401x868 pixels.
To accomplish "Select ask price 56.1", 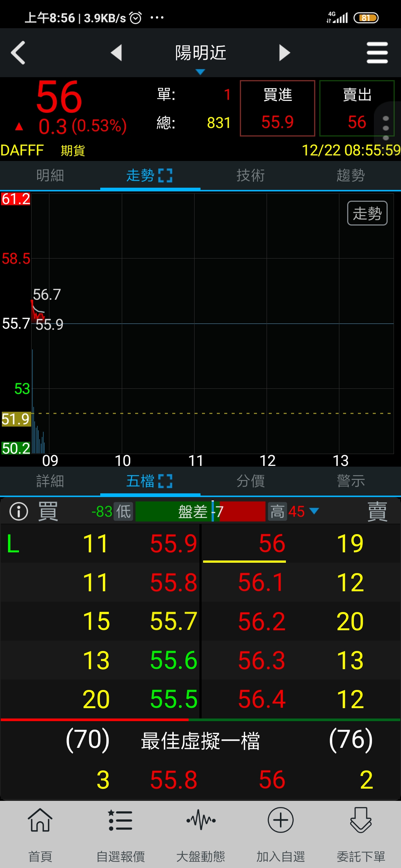I will [261, 583].
